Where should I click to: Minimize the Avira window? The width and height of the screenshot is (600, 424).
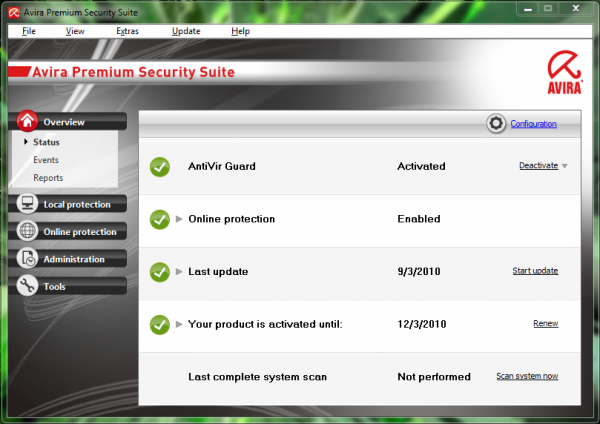528,8
